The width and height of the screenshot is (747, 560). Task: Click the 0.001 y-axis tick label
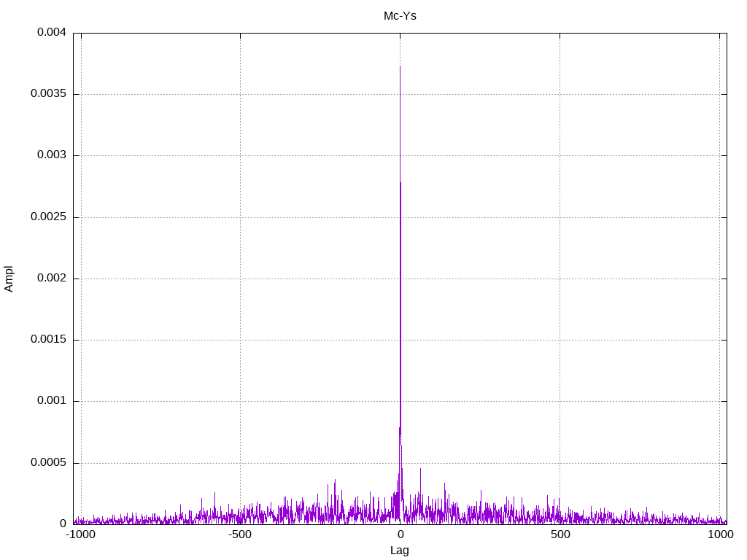[x=52, y=401]
